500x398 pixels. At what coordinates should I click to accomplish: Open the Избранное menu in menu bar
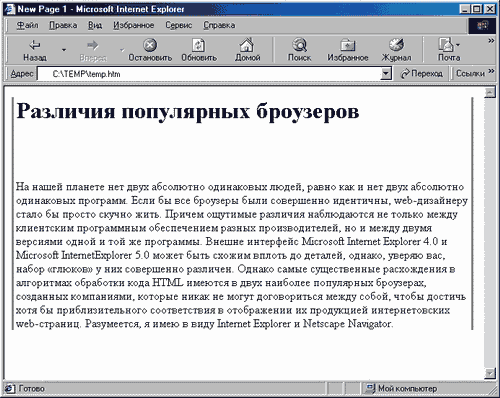(133, 25)
